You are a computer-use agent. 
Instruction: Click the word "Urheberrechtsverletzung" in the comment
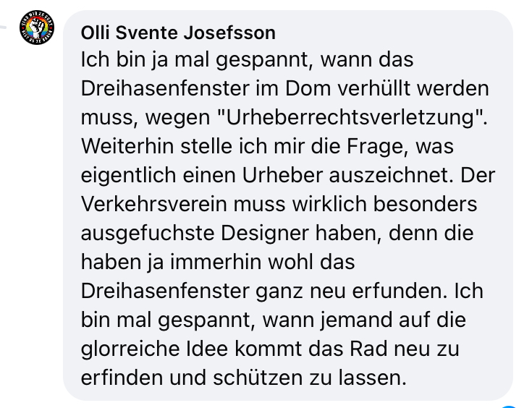[x=350, y=118]
